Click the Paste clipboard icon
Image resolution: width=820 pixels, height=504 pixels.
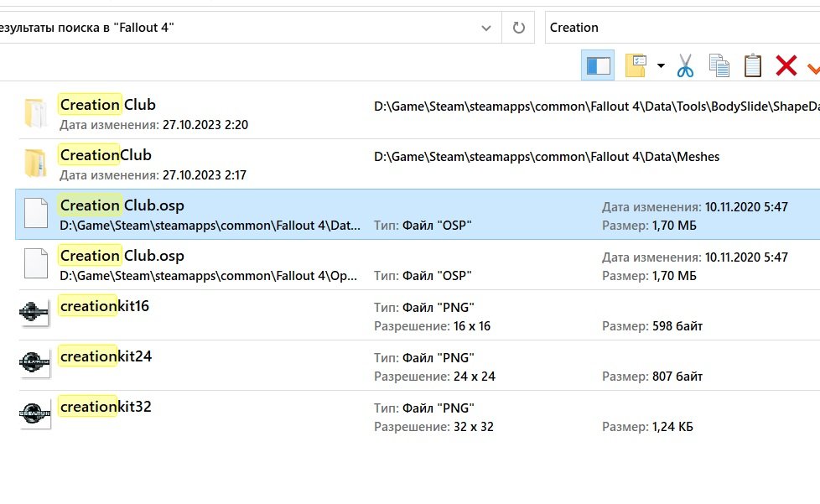click(752, 65)
